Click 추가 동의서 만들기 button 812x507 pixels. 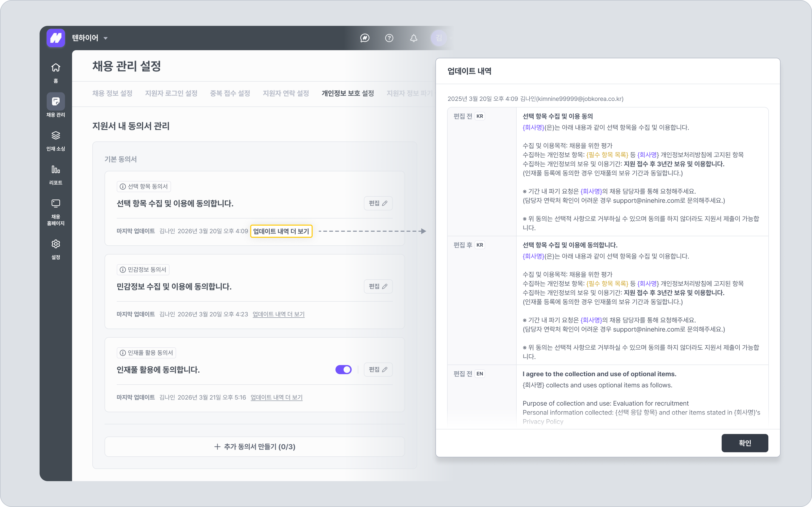click(255, 447)
